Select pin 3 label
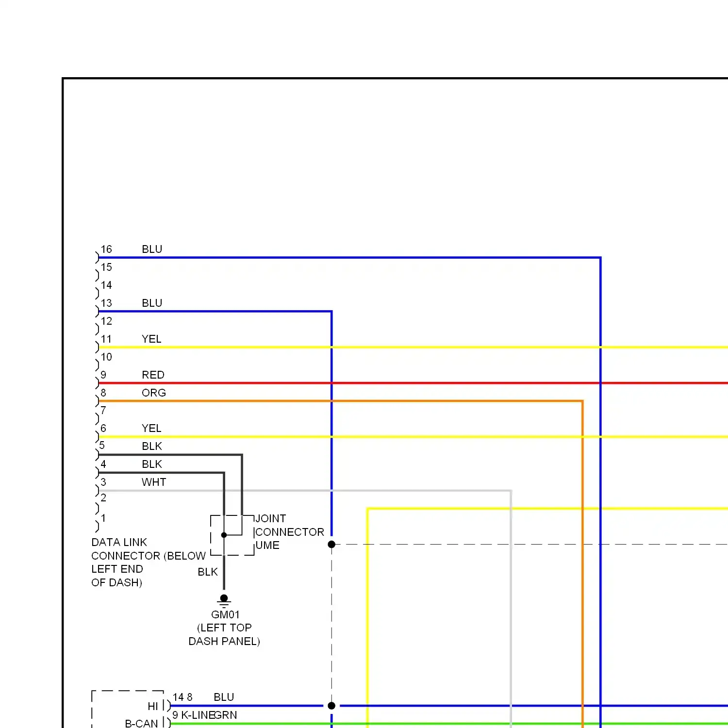The height and width of the screenshot is (728, 728). 103,482
